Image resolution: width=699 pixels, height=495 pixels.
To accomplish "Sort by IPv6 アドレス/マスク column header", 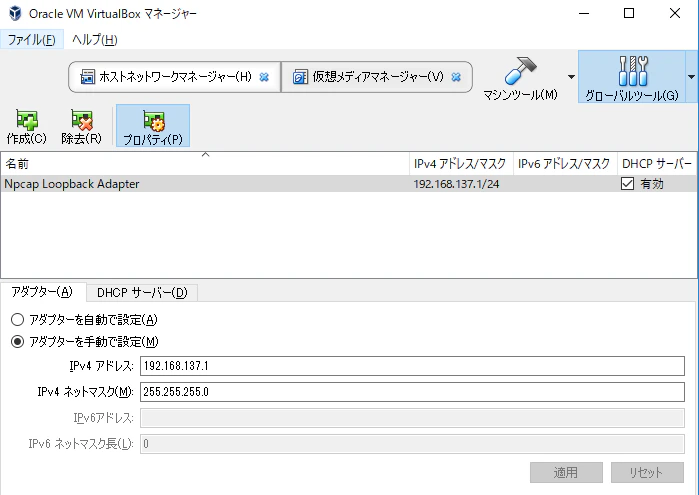I will [565, 164].
